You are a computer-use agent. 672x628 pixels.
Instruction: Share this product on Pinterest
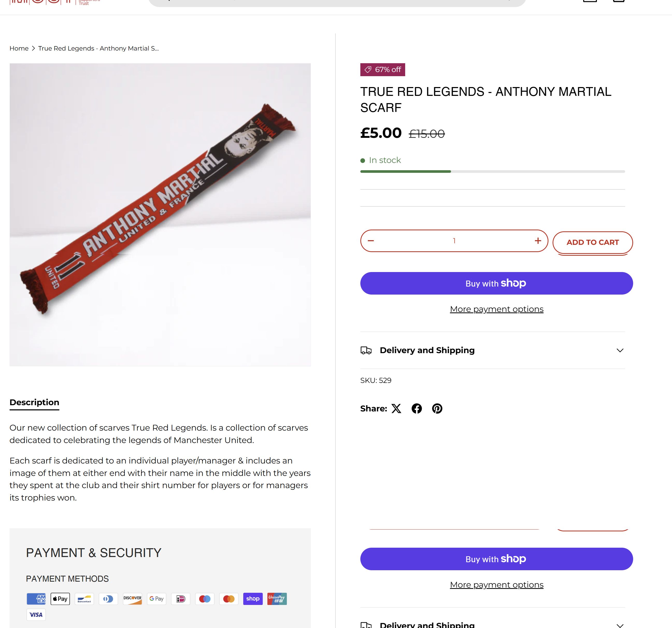[x=437, y=409]
